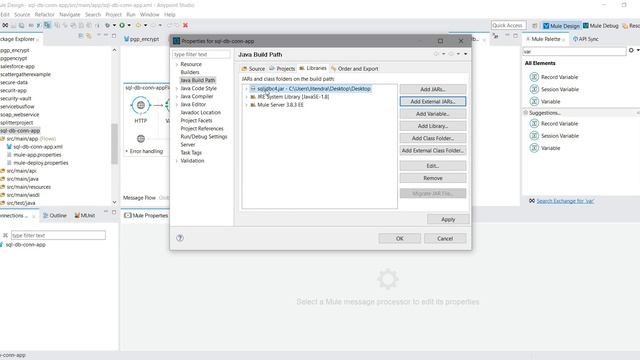Image resolution: width=640 pixels, height=360 pixels.
Task: Switch to the Order and Export tab
Action: coord(354,69)
